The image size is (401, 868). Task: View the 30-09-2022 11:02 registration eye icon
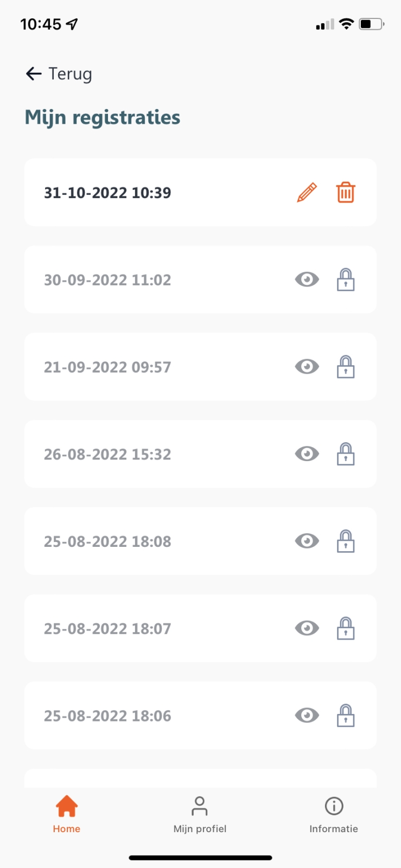[307, 280]
